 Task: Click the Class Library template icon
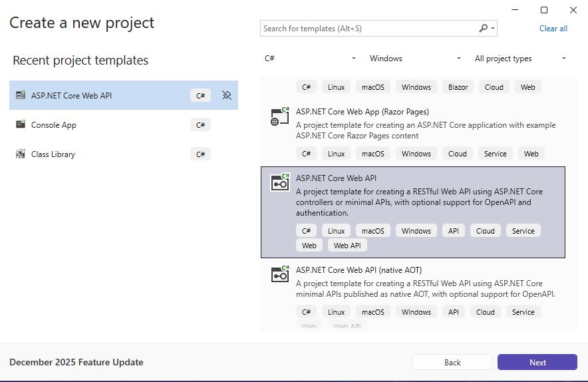coord(21,154)
